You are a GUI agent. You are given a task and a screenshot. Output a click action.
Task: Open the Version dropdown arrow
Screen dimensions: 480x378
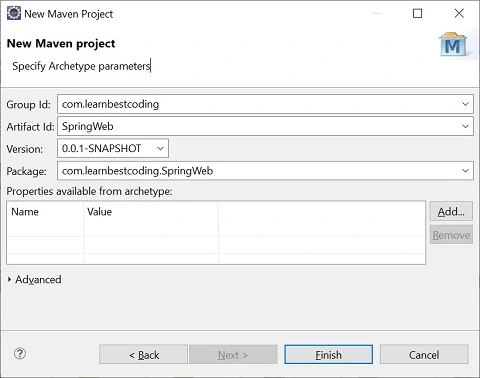[160, 148]
